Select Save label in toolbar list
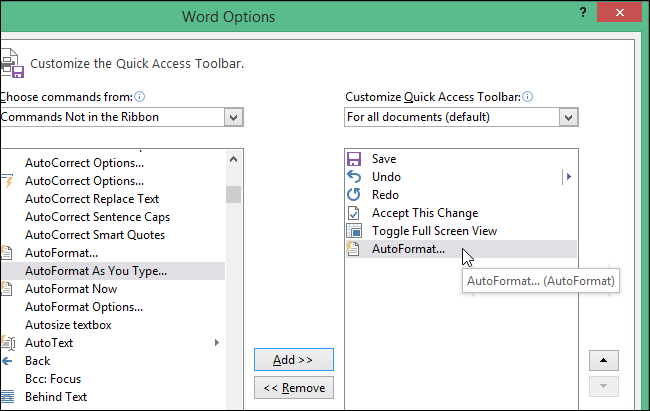650x411 pixels. click(x=384, y=159)
